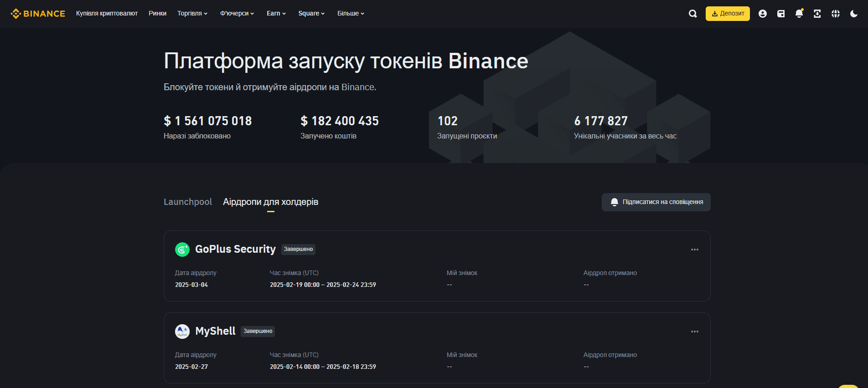Expand the Square dropdown menu
The image size is (868, 388).
(x=311, y=14)
